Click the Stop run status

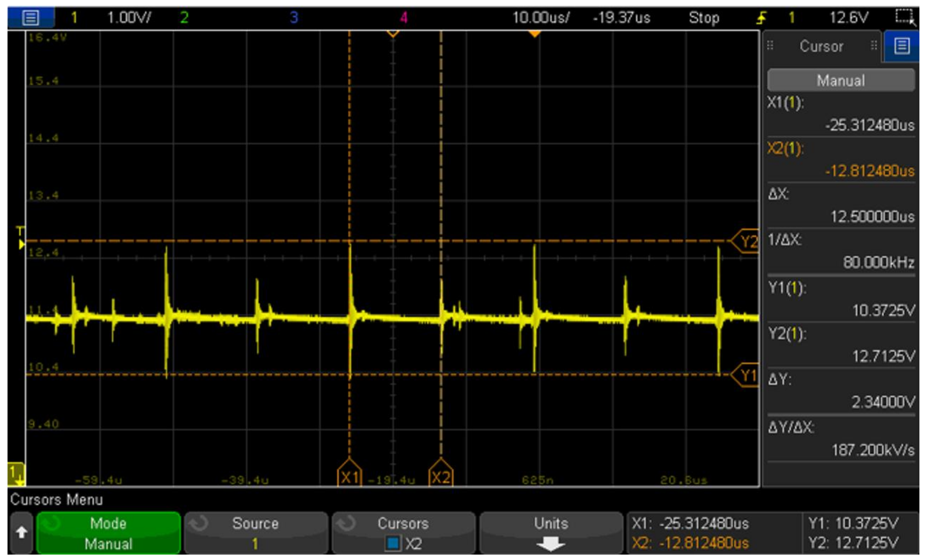point(704,18)
